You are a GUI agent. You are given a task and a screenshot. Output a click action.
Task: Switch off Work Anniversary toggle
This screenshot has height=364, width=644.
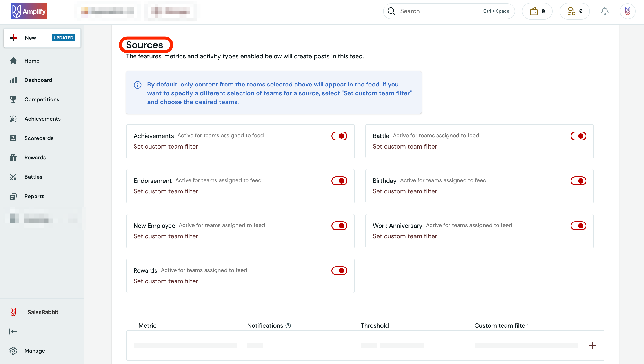[578, 226]
